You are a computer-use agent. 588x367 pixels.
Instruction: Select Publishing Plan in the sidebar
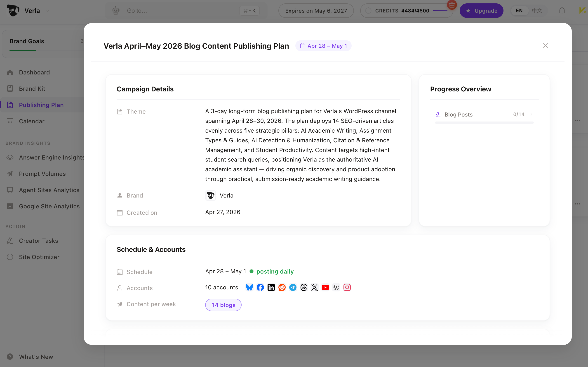click(x=41, y=105)
